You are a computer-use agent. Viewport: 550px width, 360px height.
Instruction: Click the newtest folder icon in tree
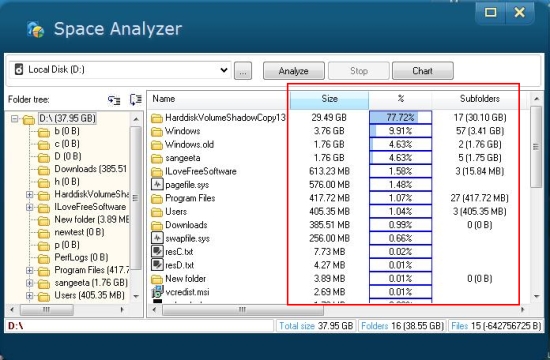44,233
